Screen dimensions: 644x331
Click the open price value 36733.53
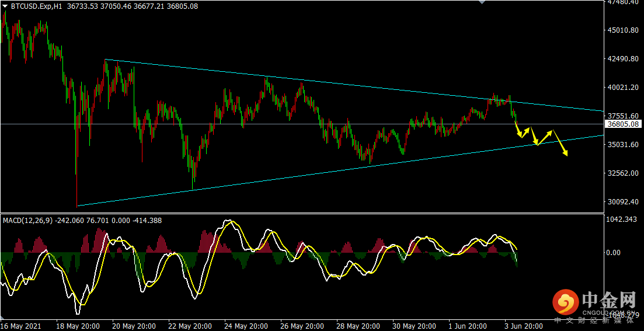[x=81, y=6]
